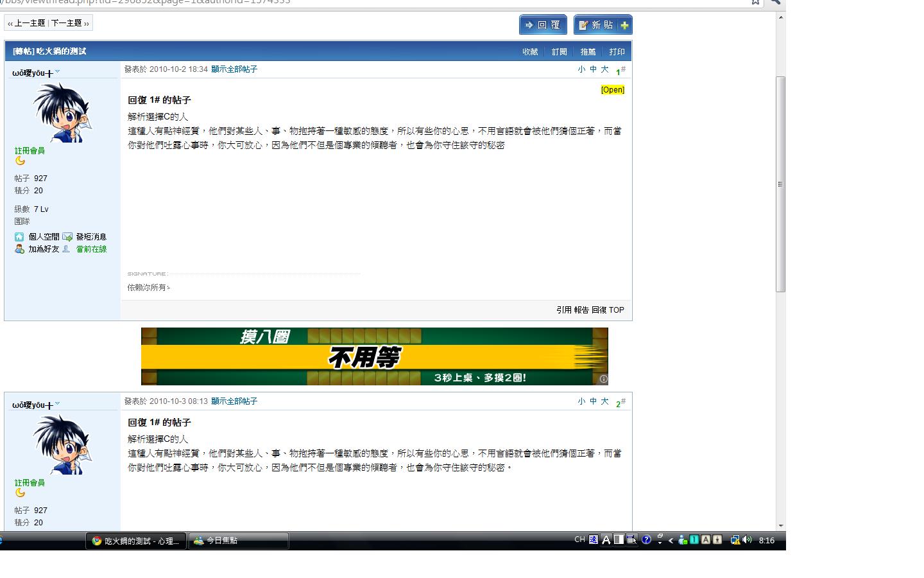Click the 回覆 reply button at top
The image size is (924, 578).
[x=543, y=25]
